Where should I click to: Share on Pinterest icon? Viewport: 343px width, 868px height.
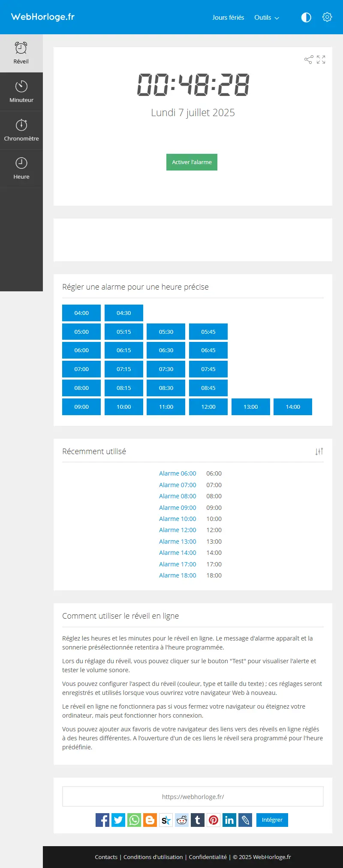click(x=214, y=820)
